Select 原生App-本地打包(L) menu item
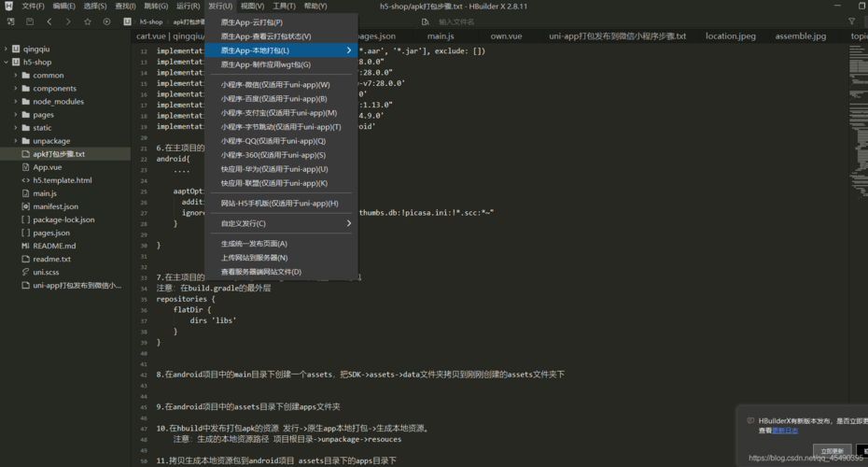The height and width of the screenshot is (467, 868). (x=281, y=50)
